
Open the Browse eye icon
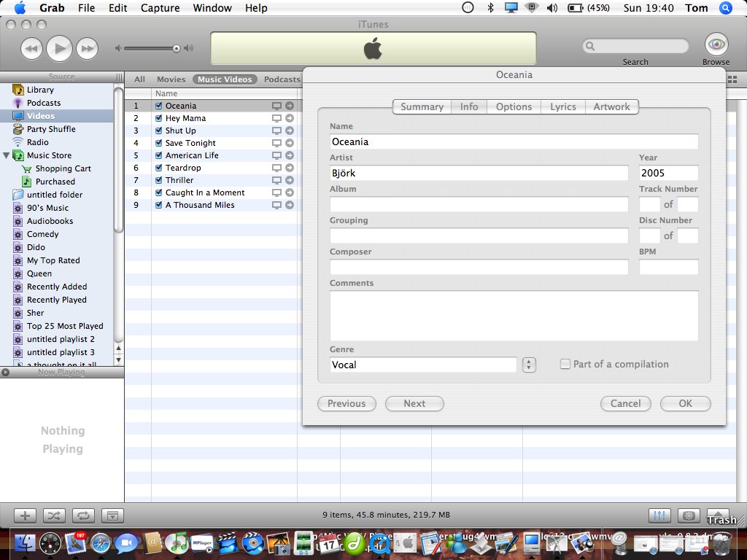click(x=716, y=44)
